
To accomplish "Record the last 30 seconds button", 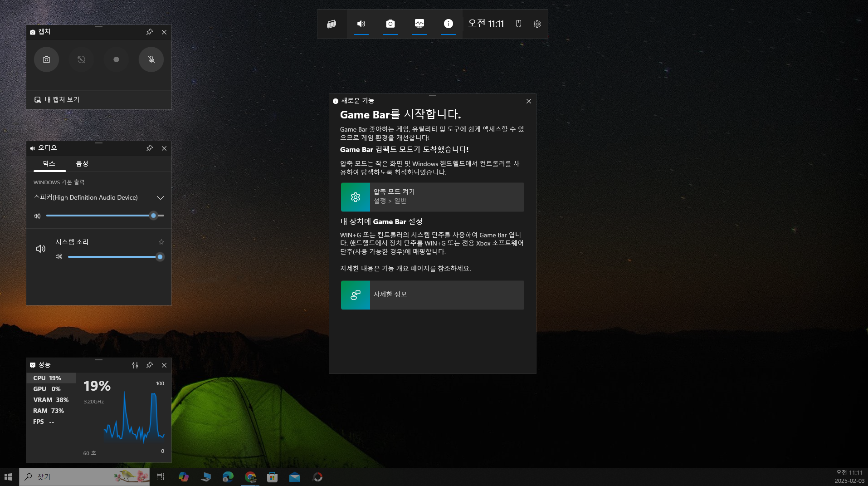I will click(x=82, y=59).
